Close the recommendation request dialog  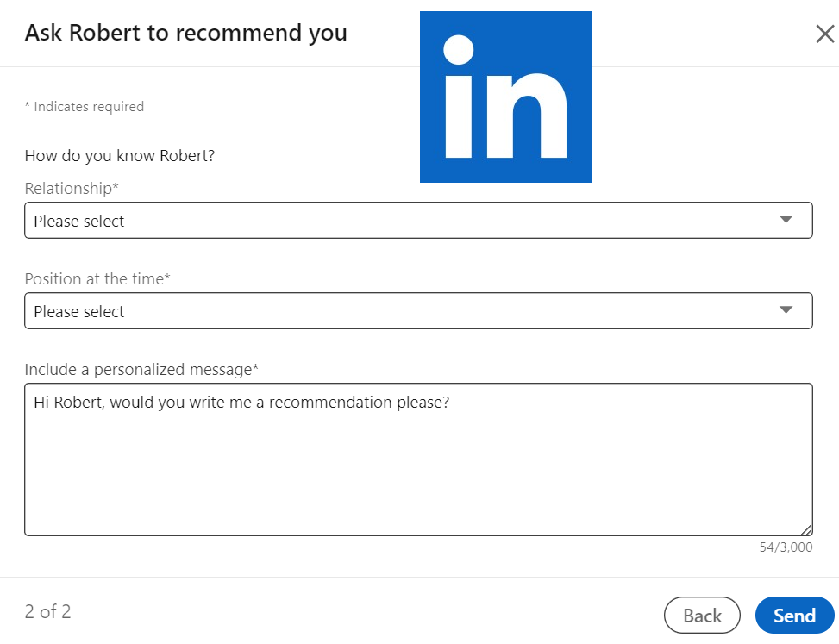coord(825,34)
